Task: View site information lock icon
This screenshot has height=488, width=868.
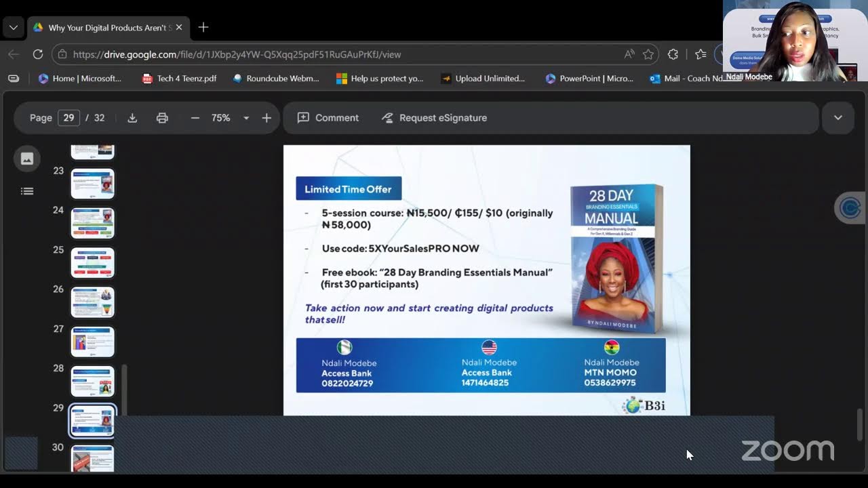Action: tap(63, 54)
